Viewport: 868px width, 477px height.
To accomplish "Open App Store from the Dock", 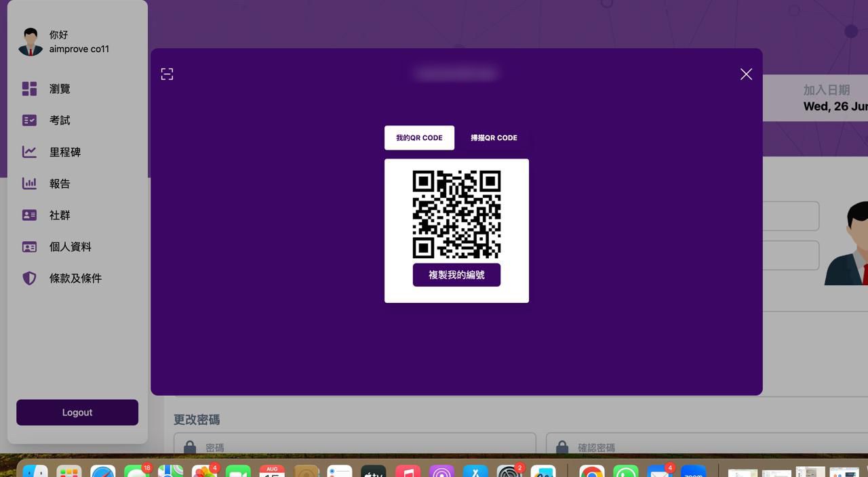I will (x=475, y=472).
